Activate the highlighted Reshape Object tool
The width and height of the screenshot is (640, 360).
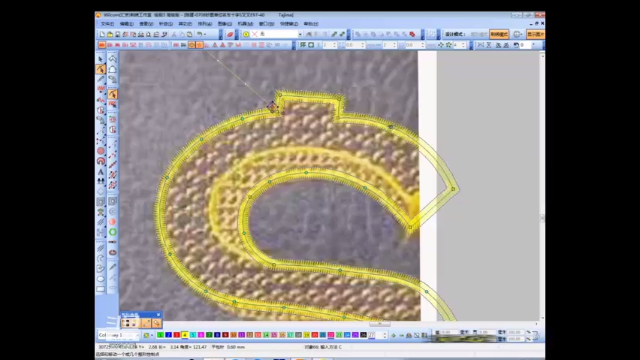[101, 69]
